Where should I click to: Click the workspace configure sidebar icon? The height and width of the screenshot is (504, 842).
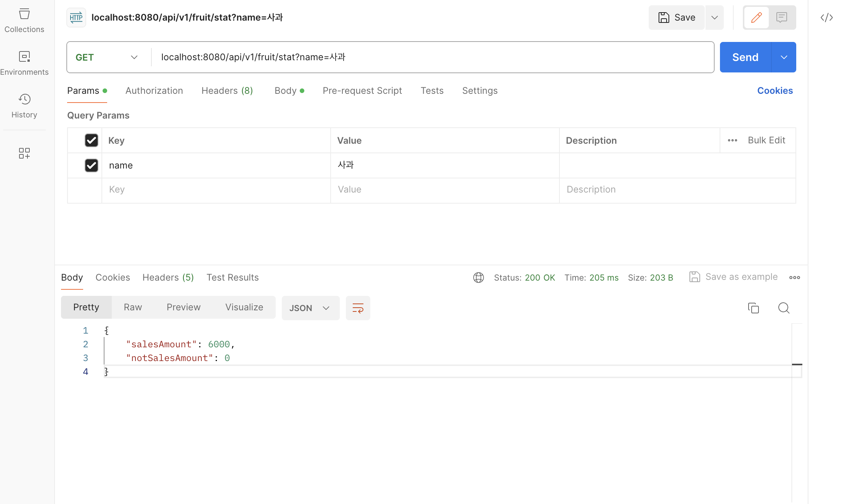click(24, 153)
